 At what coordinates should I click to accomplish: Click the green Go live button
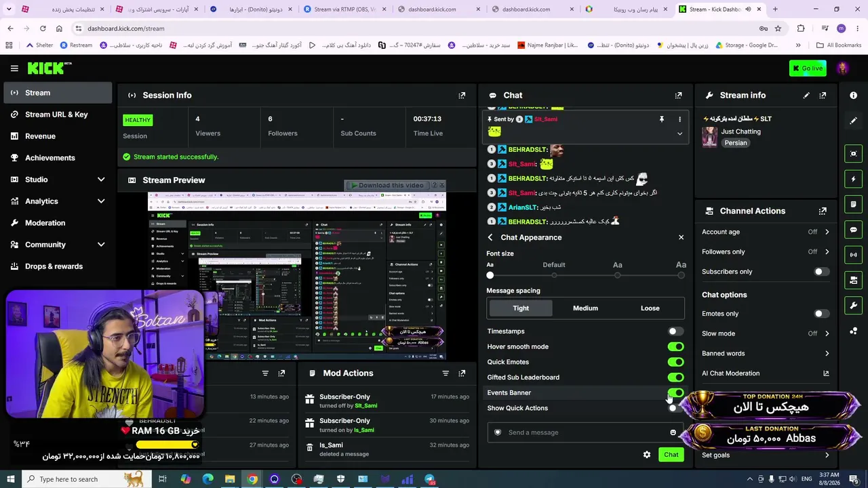[x=808, y=68]
